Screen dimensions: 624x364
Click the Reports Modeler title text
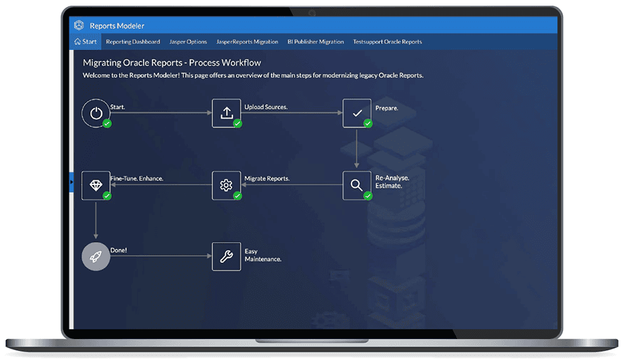(117, 26)
